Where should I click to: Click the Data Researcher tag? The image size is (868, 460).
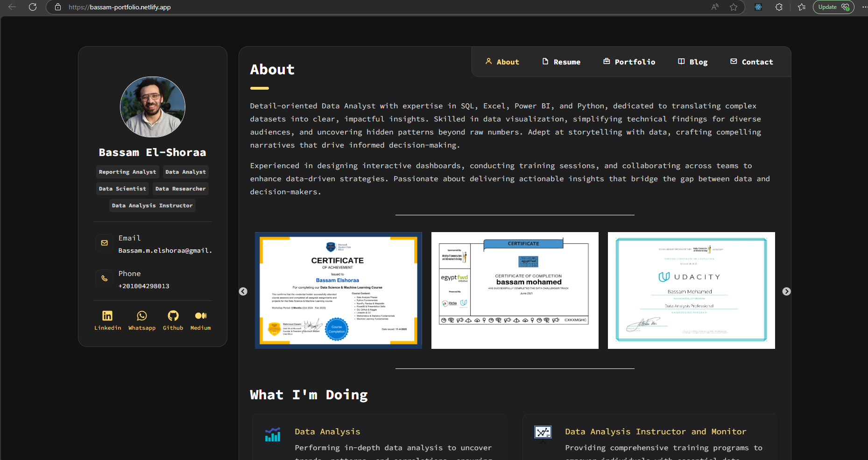tap(180, 189)
